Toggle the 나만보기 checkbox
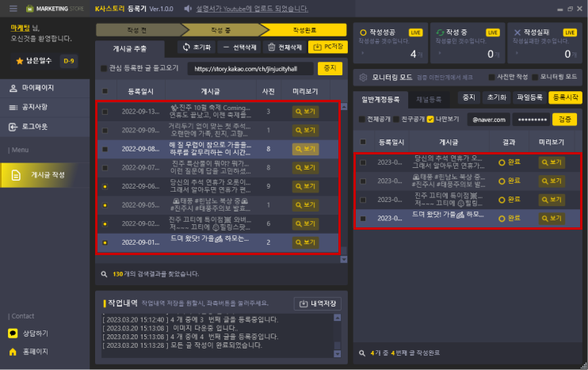The height and width of the screenshot is (370, 588). pyautogui.click(x=430, y=120)
